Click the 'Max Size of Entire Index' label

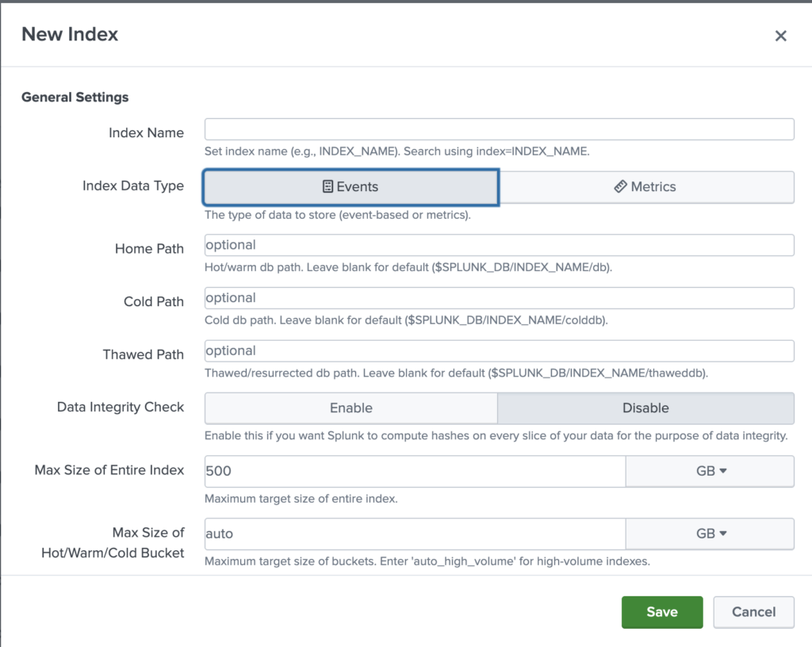109,470
